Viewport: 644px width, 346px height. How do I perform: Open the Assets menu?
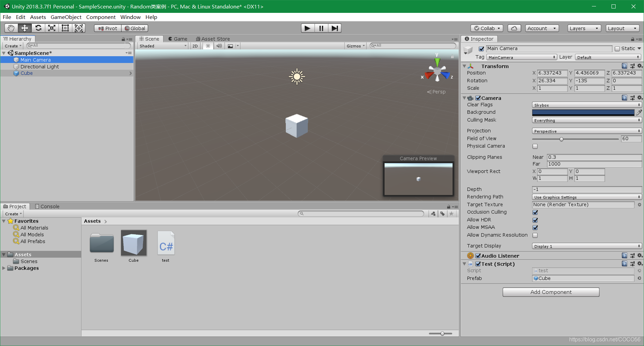(x=38, y=17)
